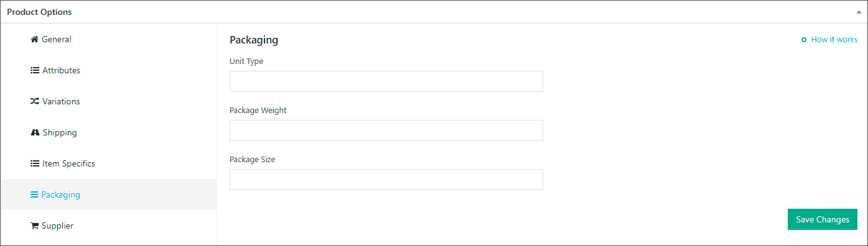
Task: Click the cart icon beside Supplier
Action: (35, 225)
